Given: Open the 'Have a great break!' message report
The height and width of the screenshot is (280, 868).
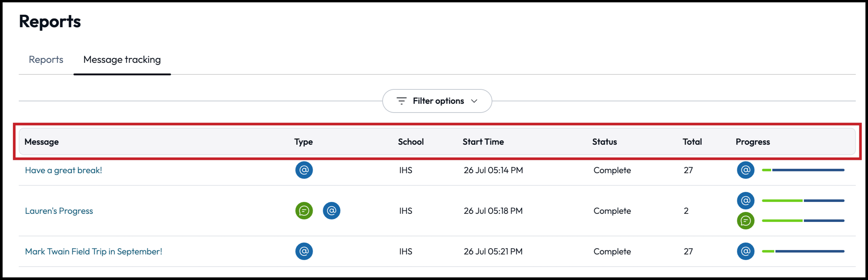Looking at the screenshot, I should coord(63,170).
